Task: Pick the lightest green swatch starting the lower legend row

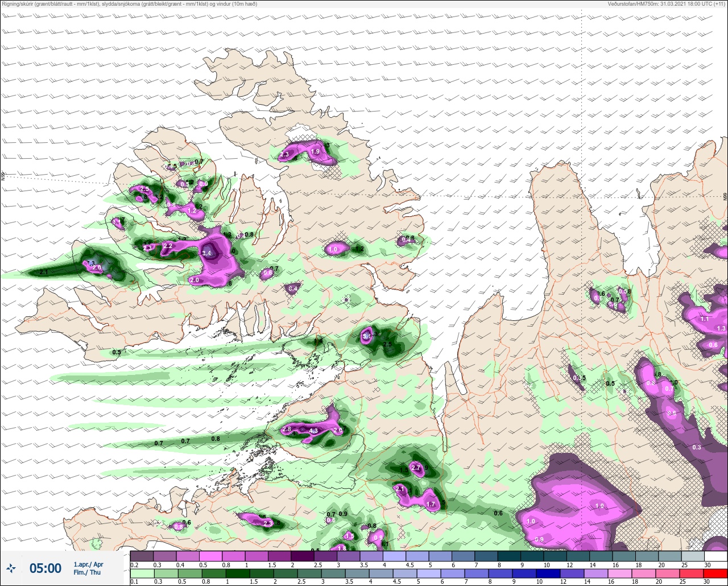Action: pos(142,573)
